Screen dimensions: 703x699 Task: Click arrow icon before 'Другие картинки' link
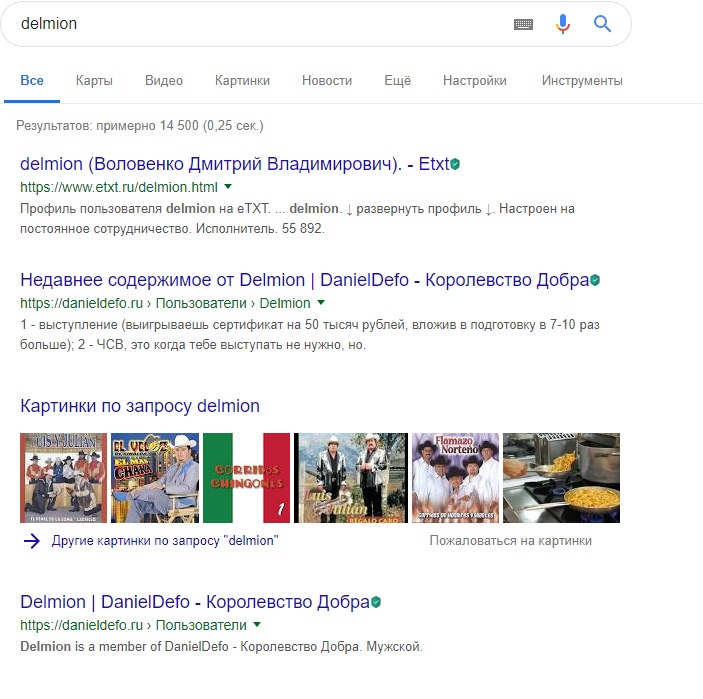click(32, 541)
